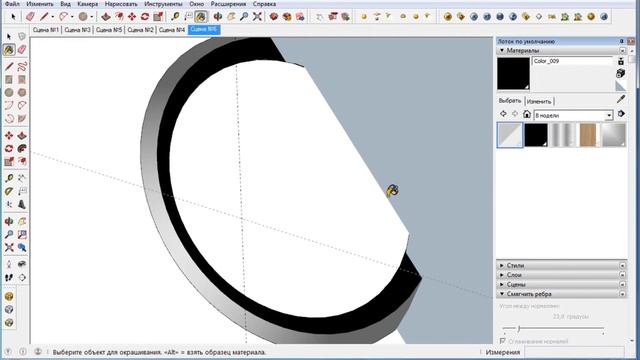Toggle the Сглаживание нормалей checkbox
The width and height of the screenshot is (640, 360).
pyautogui.click(x=502, y=341)
